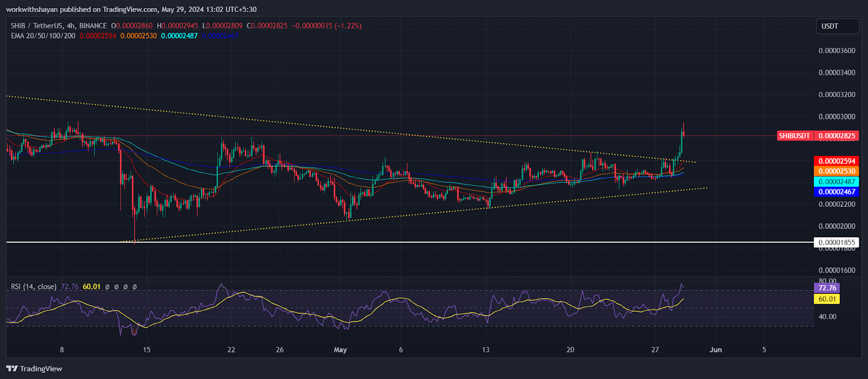Click the change value −0.00000035 (−1.22%)

click(327, 26)
